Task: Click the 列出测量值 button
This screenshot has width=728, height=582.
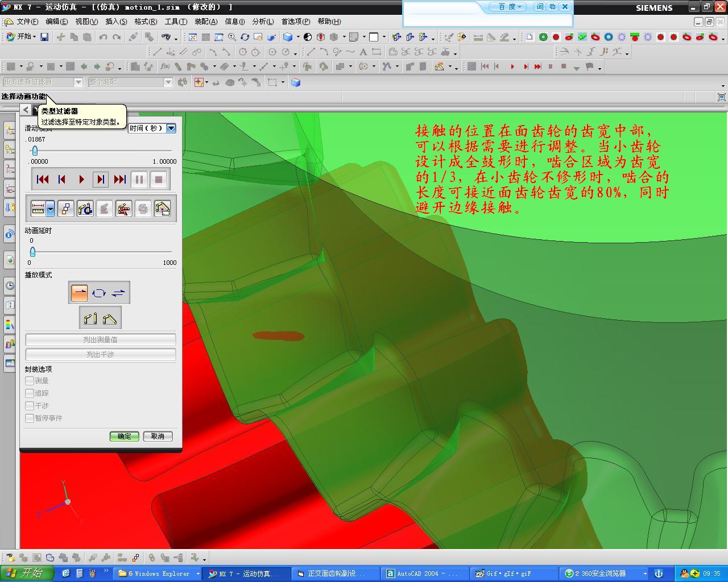Action: [101, 340]
